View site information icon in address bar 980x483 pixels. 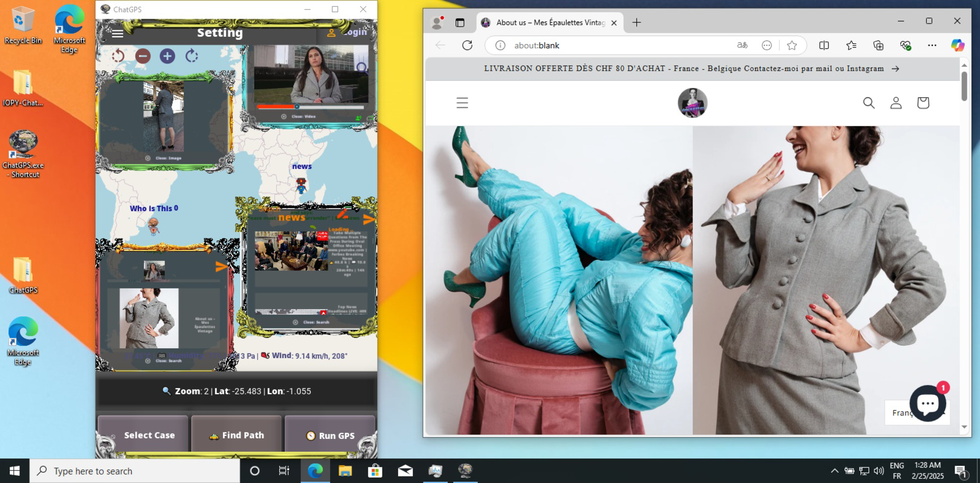[500, 45]
